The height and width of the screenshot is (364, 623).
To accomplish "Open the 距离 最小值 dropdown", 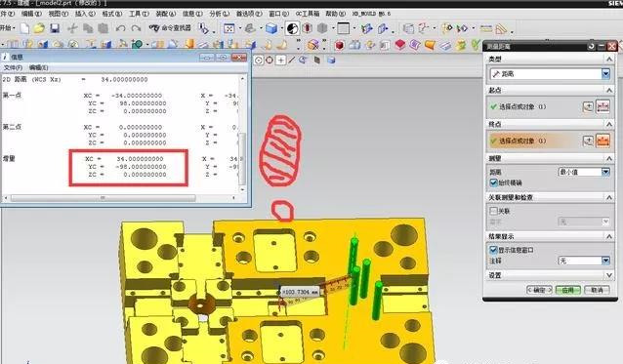I will click(584, 172).
